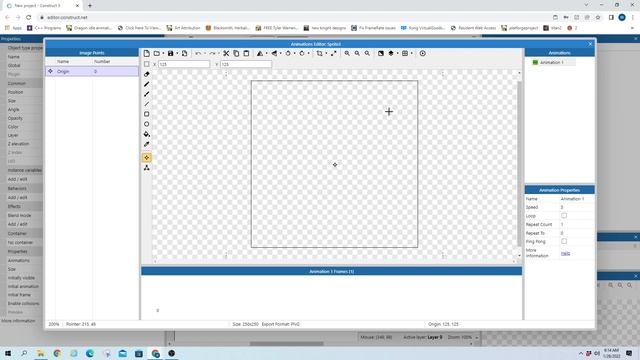Select the Eraser tool
The height and width of the screenshot is (360, 640).
pos(147,74)
